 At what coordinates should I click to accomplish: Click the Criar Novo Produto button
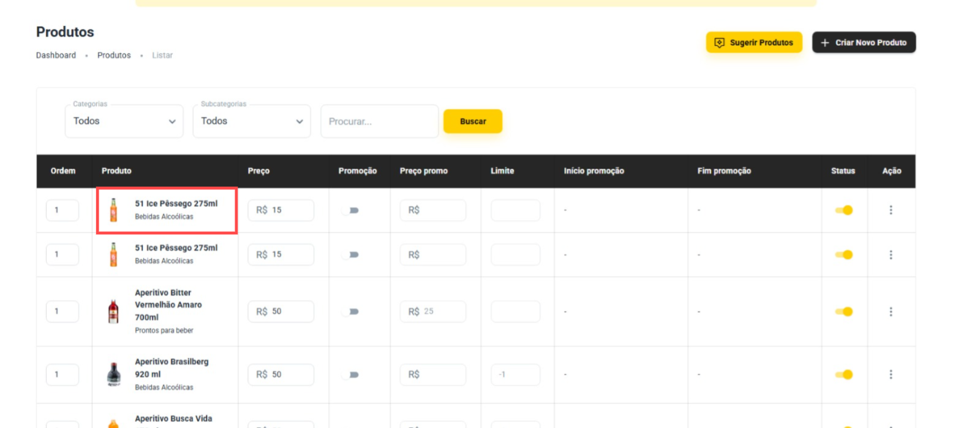[864, 42]
